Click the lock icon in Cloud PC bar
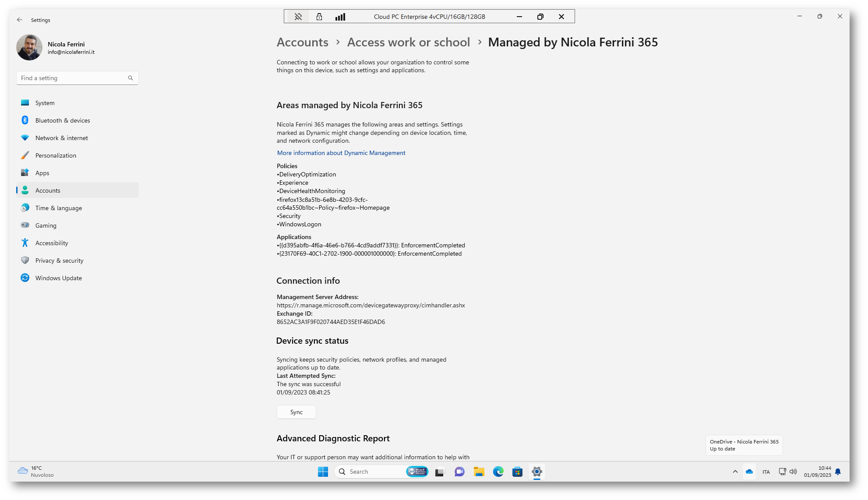 [x=319, y=17]
